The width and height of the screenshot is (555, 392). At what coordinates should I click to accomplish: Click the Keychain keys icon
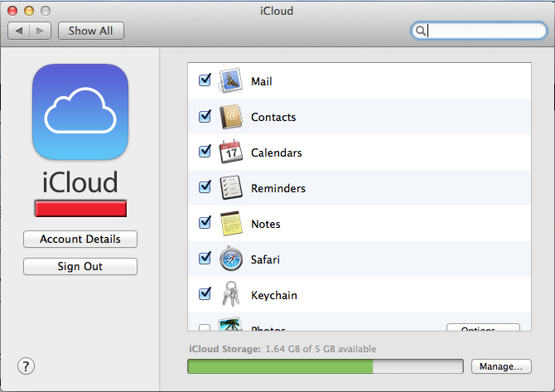coord(231,293)
